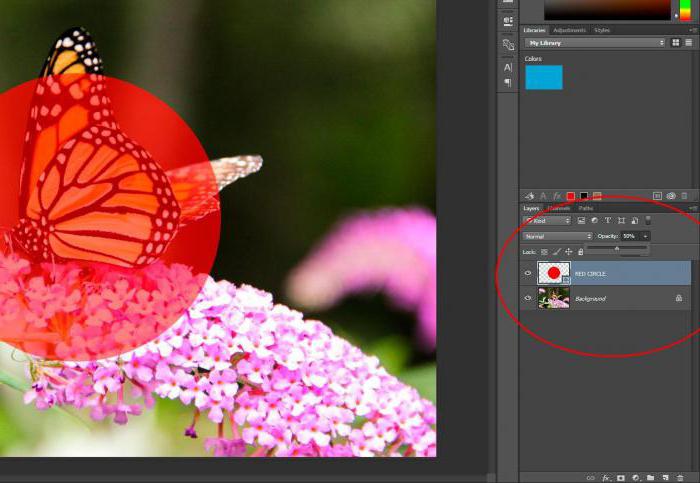700x483 pixels.
Task: Delete selected library item
Action: [684, 196]
